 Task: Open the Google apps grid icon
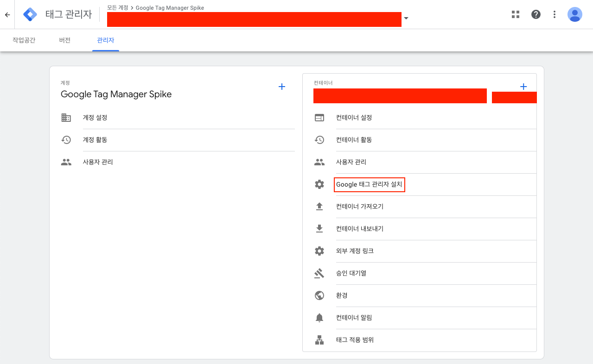click(516, 14)
